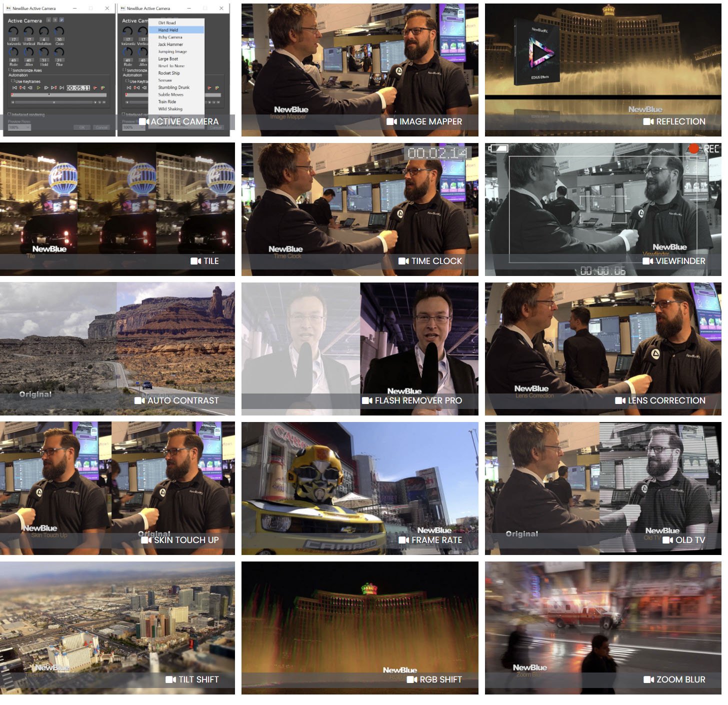Go to previous keyframe in the left window
The height and width of the screenshot is (705, 728).
[x=22, y=88]
